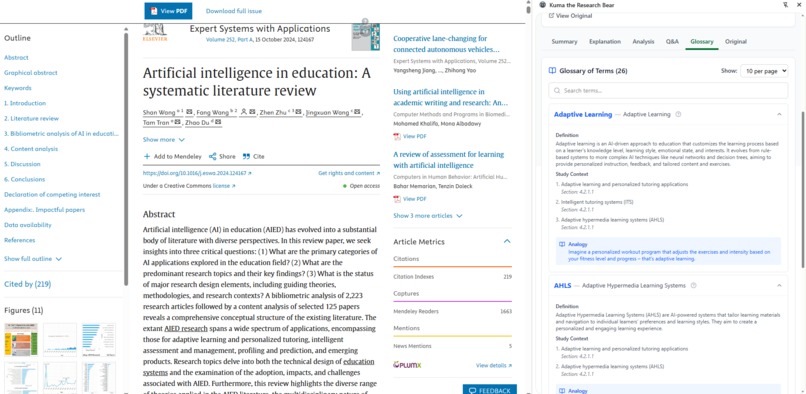The image size is (806, 394).
Task: Click the Feedback button
Action: pos(489,390)
